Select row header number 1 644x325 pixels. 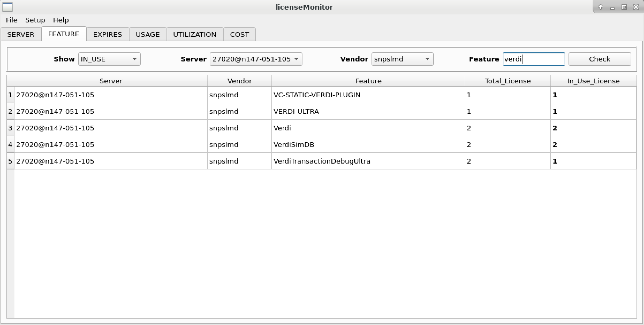(x=10, y=95)
